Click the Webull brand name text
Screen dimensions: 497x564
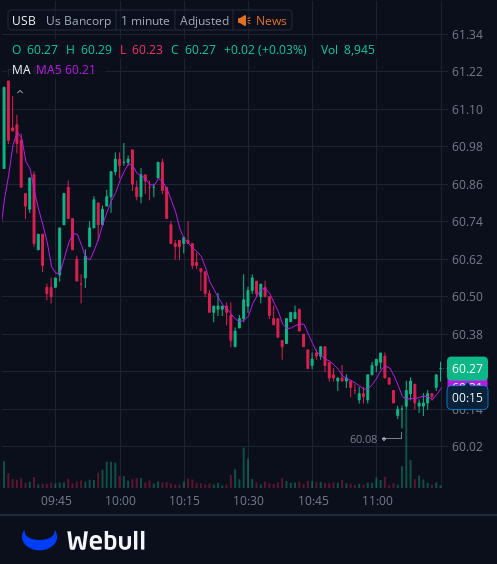pyautogui.click(x=106, y=540)
